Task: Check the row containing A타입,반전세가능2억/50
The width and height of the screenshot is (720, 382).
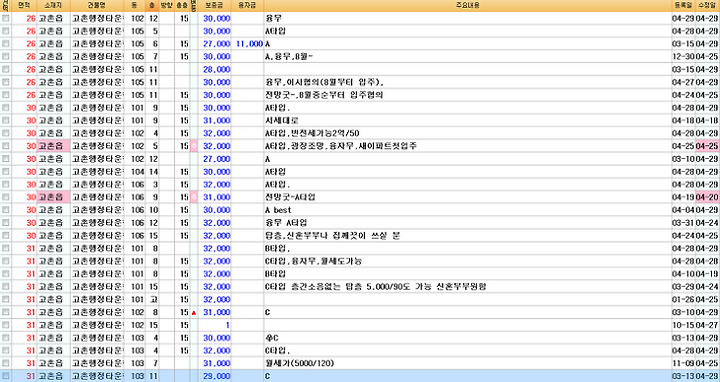Action: [6, 133]
